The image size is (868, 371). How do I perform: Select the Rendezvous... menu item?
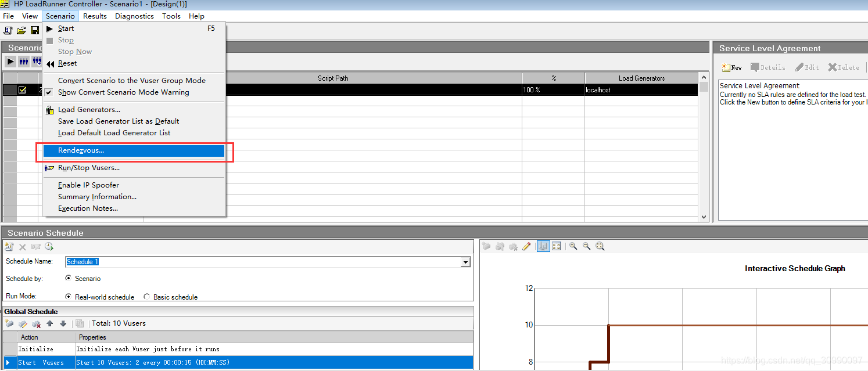point(134,150)
